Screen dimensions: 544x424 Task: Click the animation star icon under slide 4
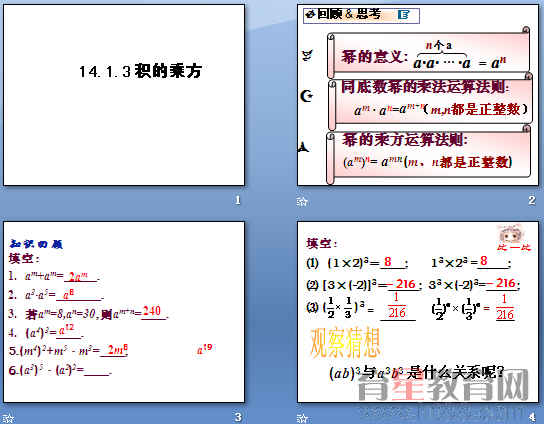[x=302, y=418]
